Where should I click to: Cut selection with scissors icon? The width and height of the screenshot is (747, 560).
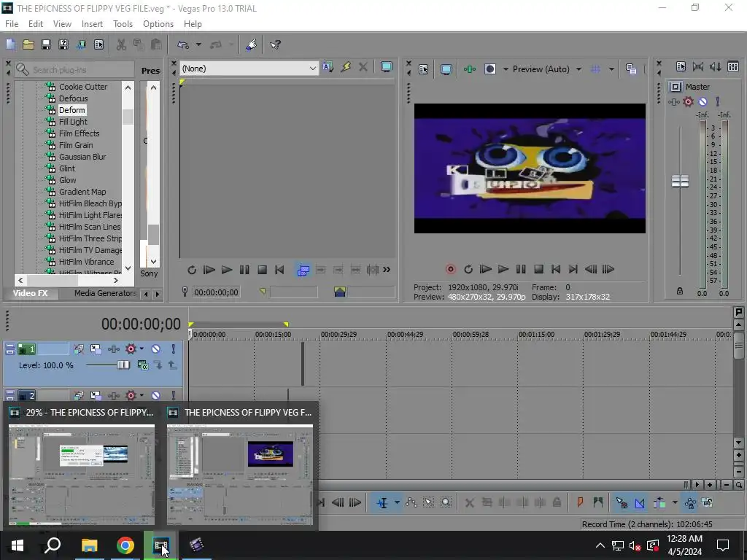(122, 44)
